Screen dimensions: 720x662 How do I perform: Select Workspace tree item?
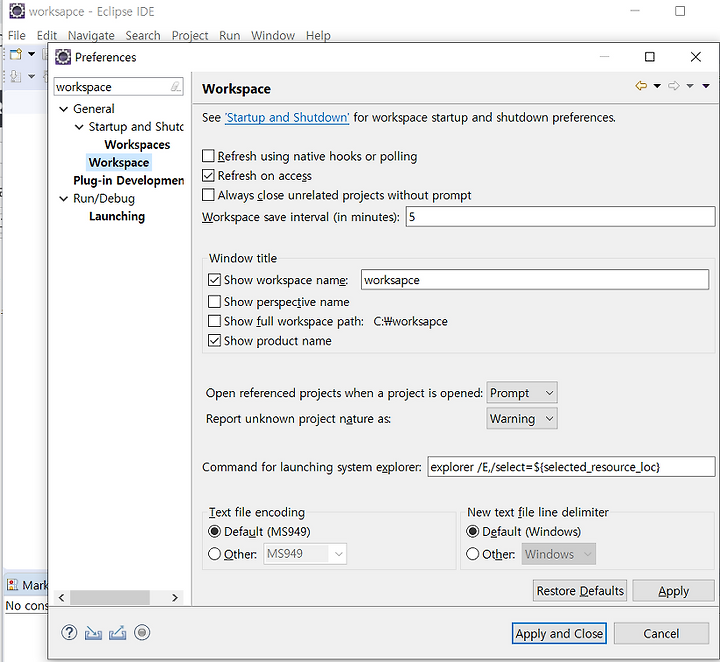[x=119, y=163]
